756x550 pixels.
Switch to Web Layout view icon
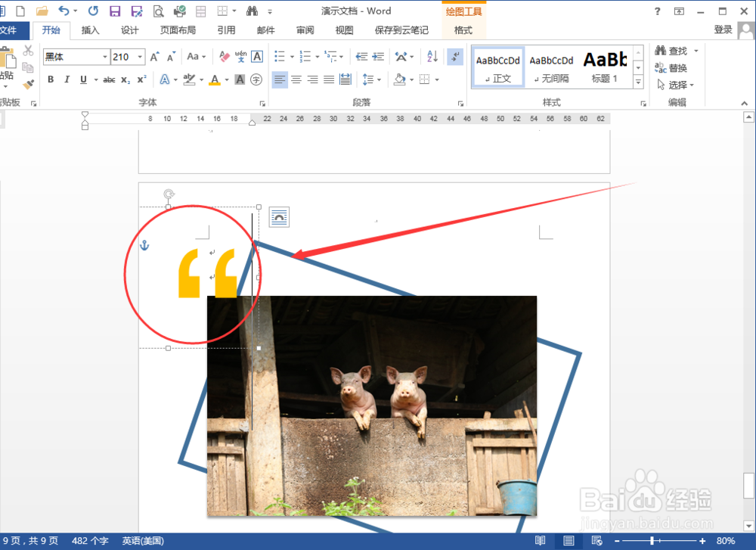coord(597,541)
